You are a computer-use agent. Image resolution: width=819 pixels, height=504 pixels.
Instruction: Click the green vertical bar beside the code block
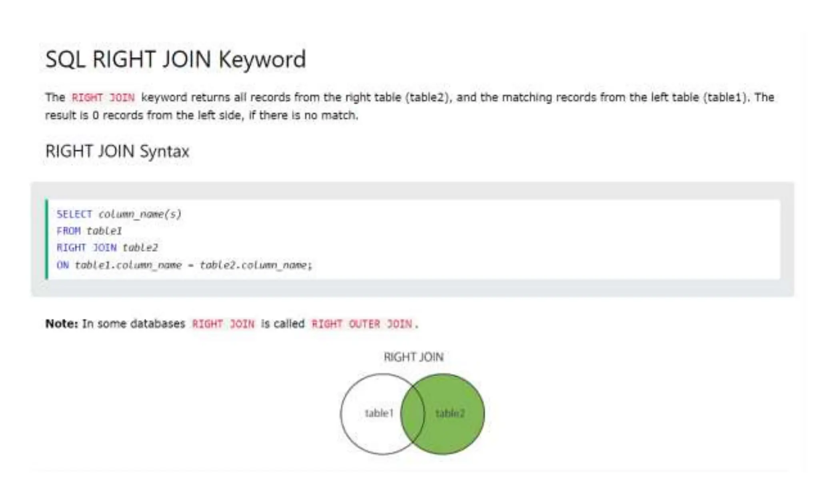[47, 239]
